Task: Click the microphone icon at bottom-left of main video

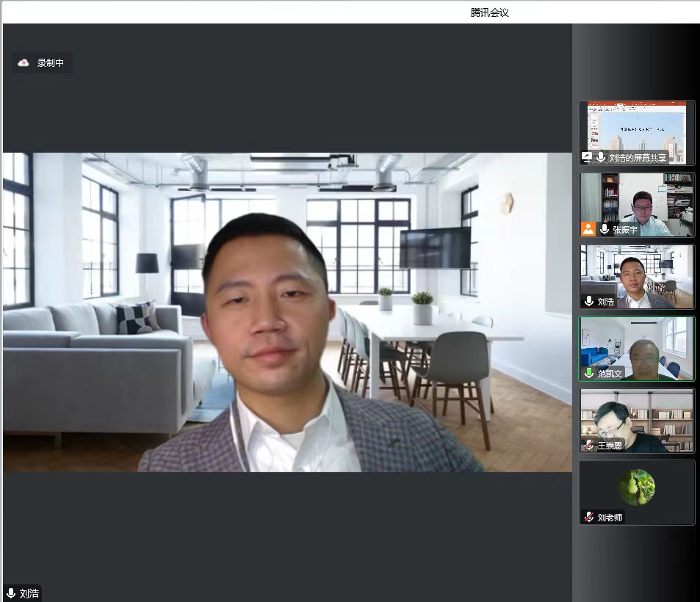Action: tap(10, 593)
